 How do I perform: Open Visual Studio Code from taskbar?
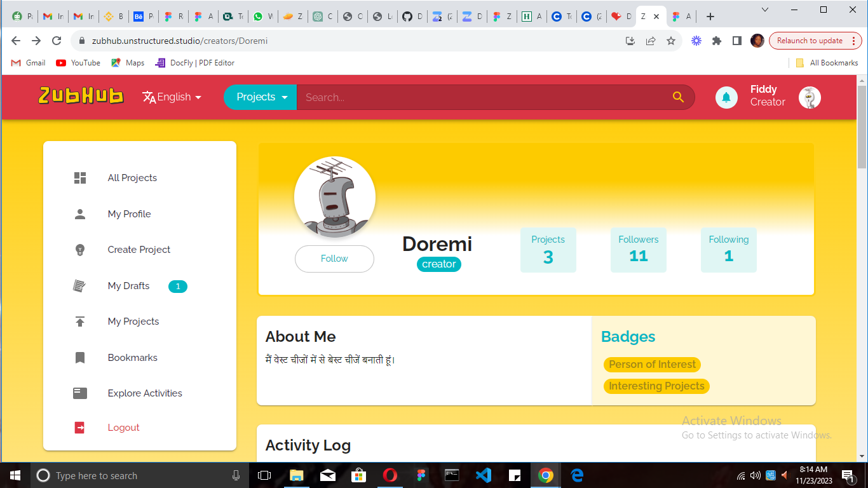click(x=484, y=475)
